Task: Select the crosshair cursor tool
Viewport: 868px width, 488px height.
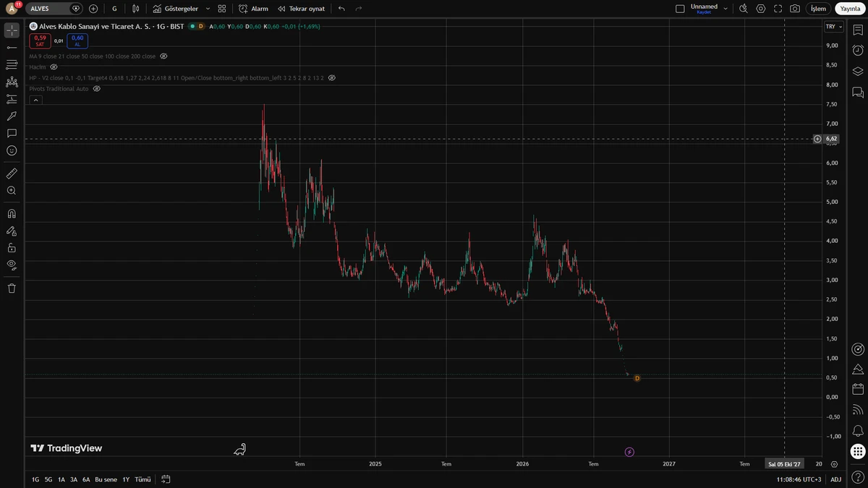Action: [x=12, y=30]
